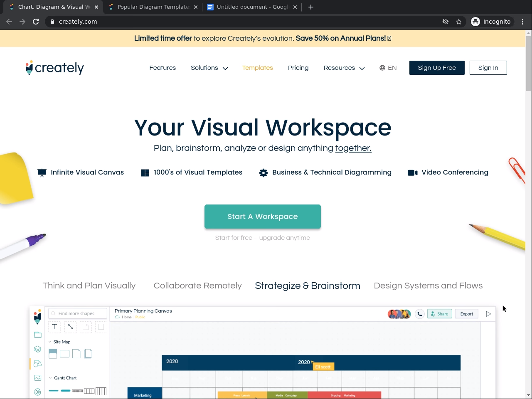532x399 pixels.
Task: Click the scrollbar down arrow
Action: 528,395
